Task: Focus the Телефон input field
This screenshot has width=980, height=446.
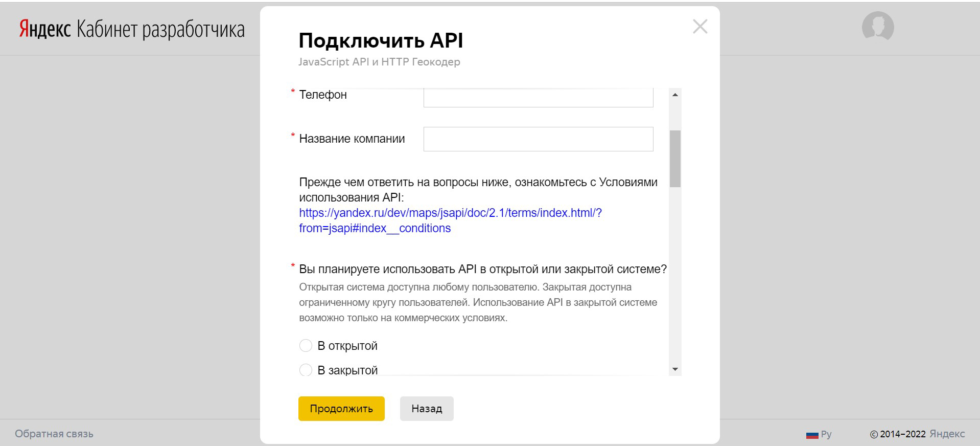Action: coord(538,97)
